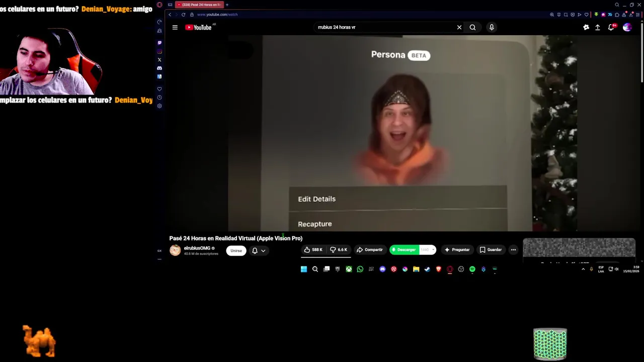Open the YouTube hamburger guide menu
This screenshot has height=362, width=644.
175,27
